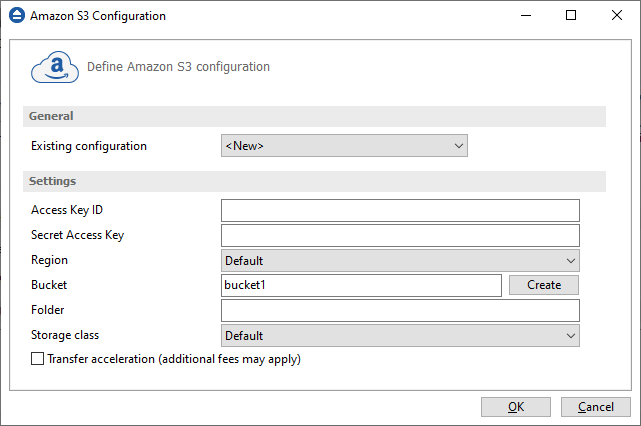
Task: Open the Storage class dropdown
Action: 400,336
